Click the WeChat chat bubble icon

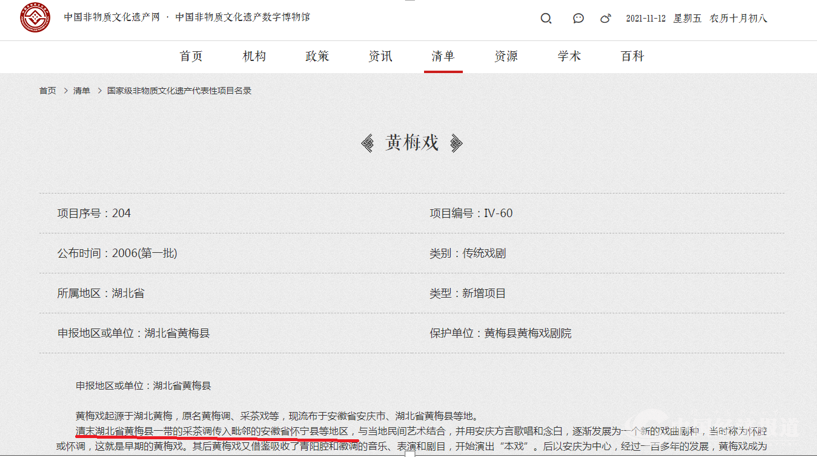point(578,18)
